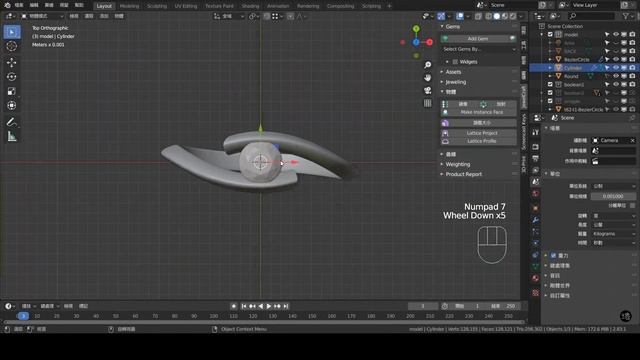Click the green Y axis gizmo ball
The width and height of the screenshot is (640, 360).
tap(416, 29)
